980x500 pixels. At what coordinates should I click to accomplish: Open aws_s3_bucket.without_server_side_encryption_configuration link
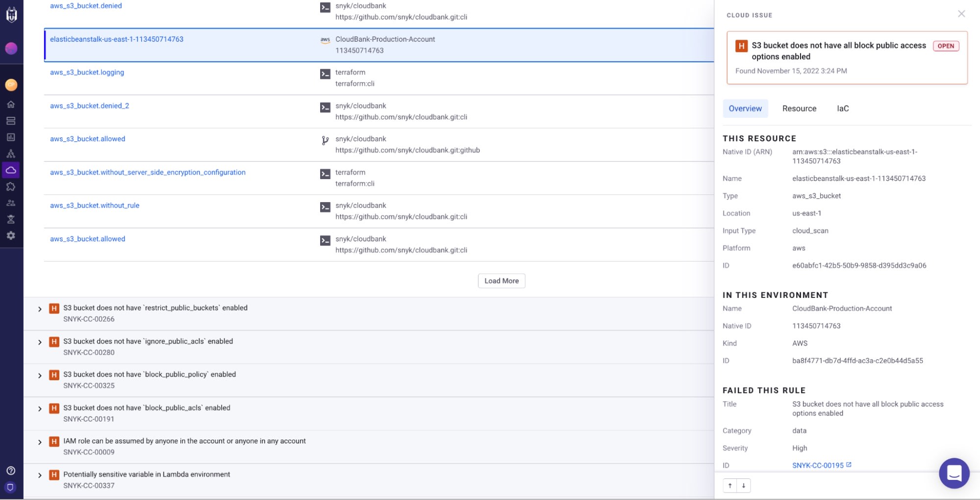tap(148, 172)
